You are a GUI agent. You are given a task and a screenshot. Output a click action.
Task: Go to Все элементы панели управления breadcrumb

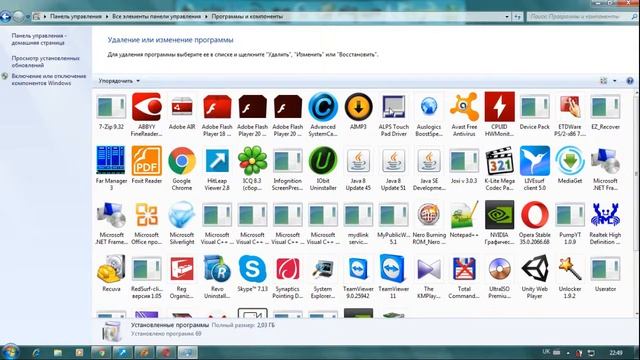(157, 17)
